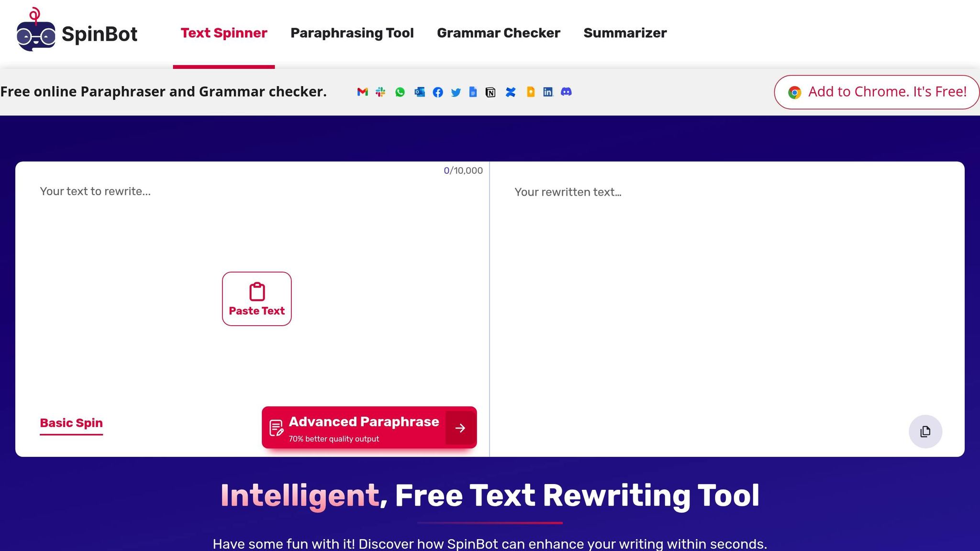
Task: Click the Outlook icon
Action: (x=420, y=92)
